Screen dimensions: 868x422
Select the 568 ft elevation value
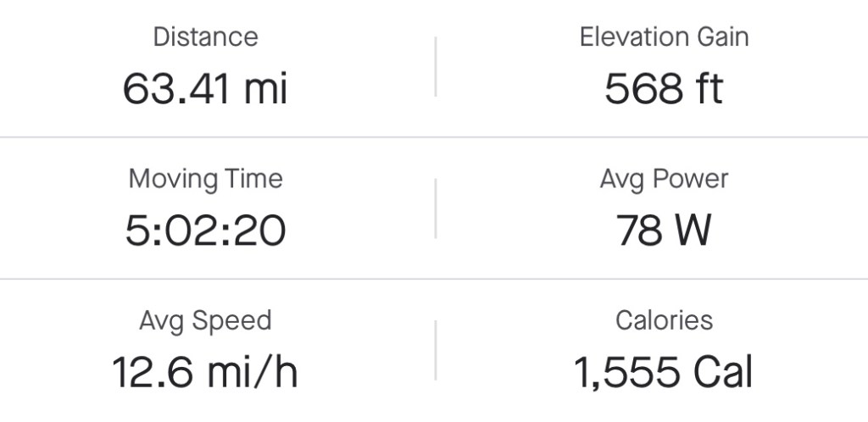tap(664, 88)
